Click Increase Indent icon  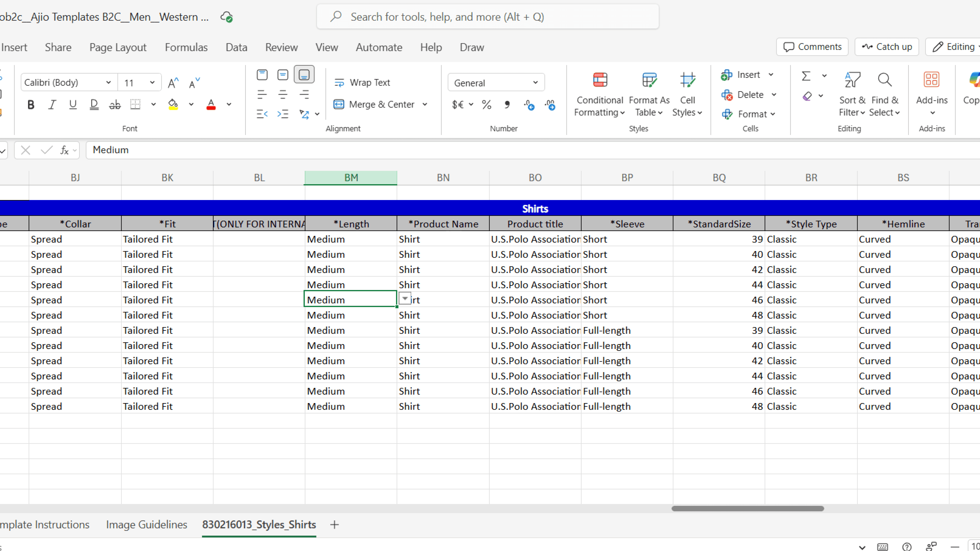tap(283, 114)
